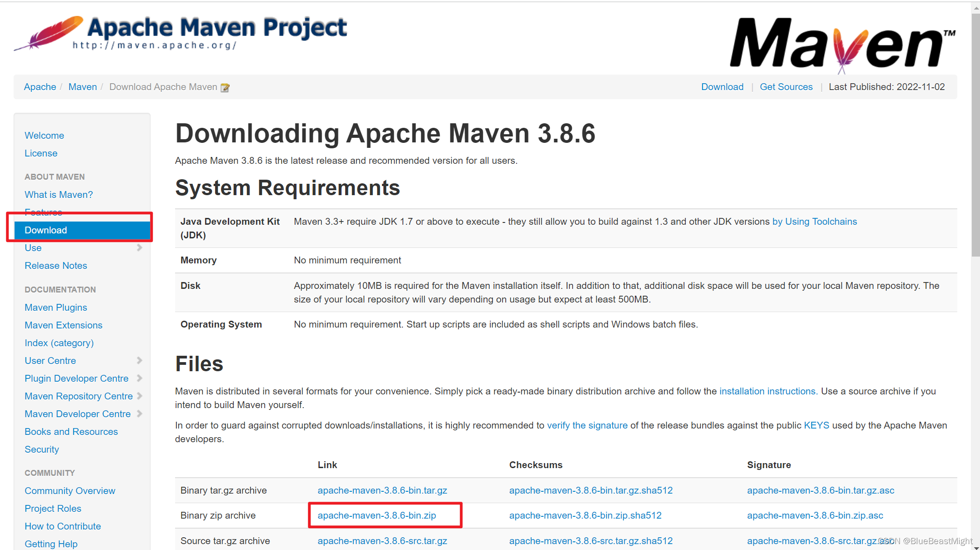Expand Maven Repository Centre chevron
The width and height of the screenshot is (980, 550).
pos(140,396)
